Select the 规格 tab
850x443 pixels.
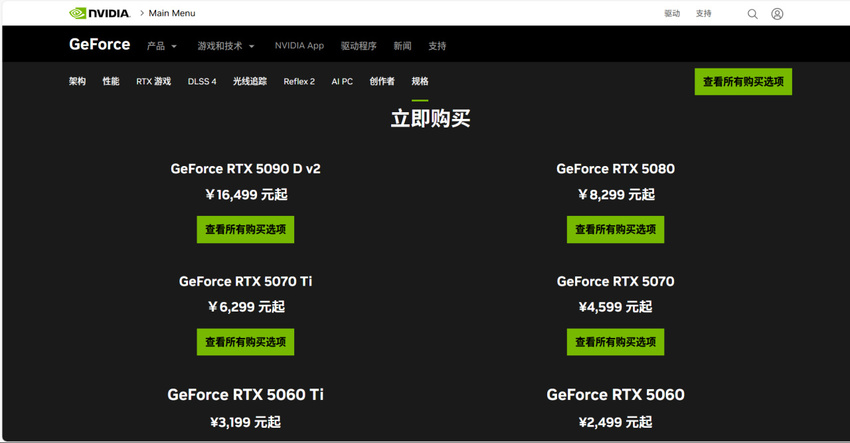[420, 82]
